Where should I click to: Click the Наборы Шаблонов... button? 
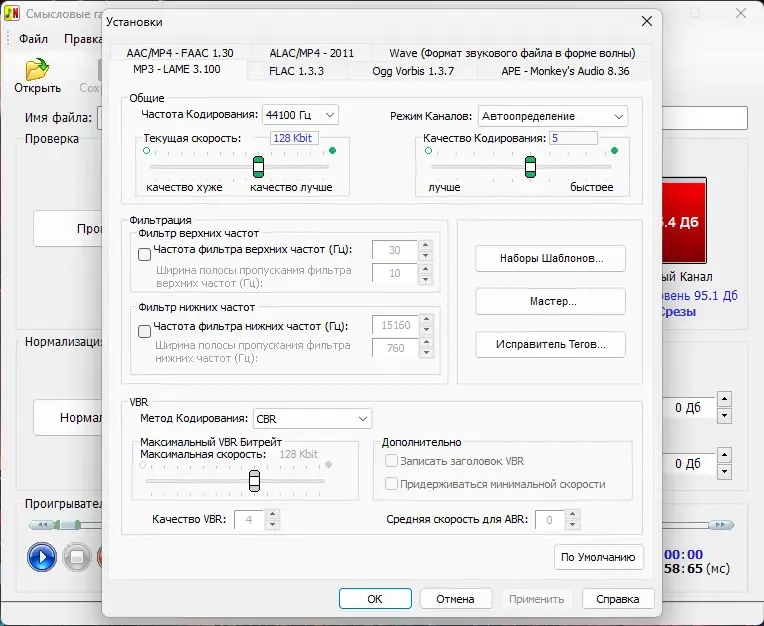coord(551,258)
